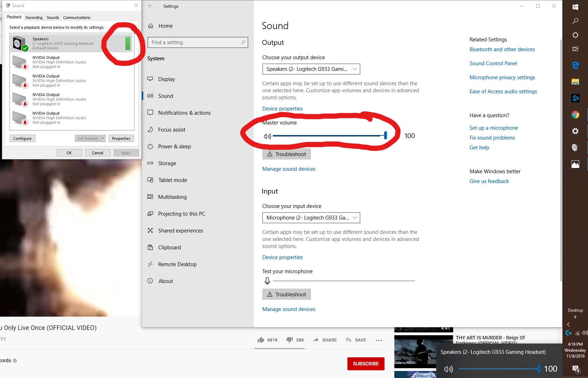Click the YouTube thumbs up icon

pyautogui.click(x=261, y=340)
